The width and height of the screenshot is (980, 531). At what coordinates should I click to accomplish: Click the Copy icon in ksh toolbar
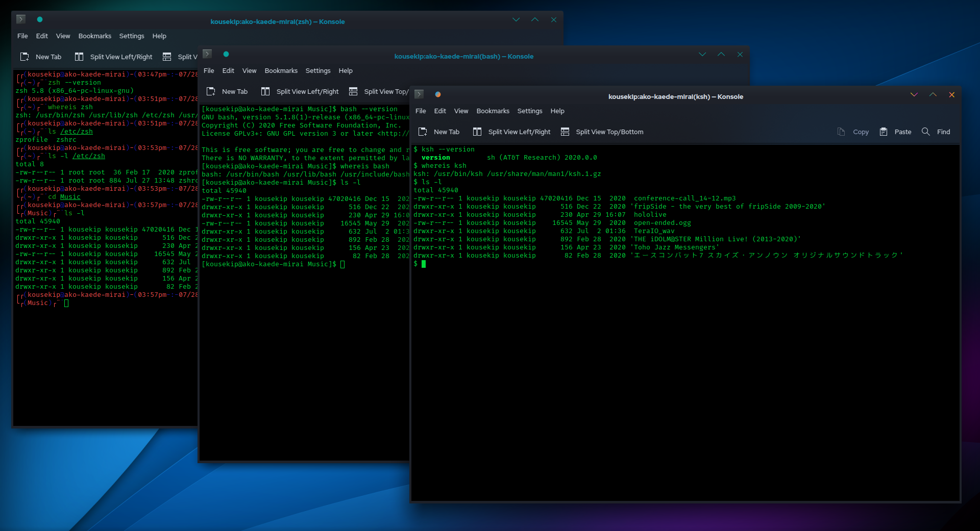pos(841,132)
